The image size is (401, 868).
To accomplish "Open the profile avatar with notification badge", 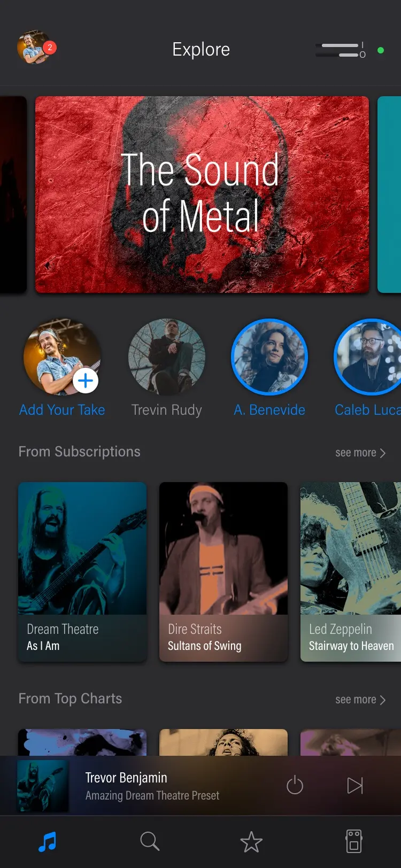I will pyautogui.click(x=36, y=48).
